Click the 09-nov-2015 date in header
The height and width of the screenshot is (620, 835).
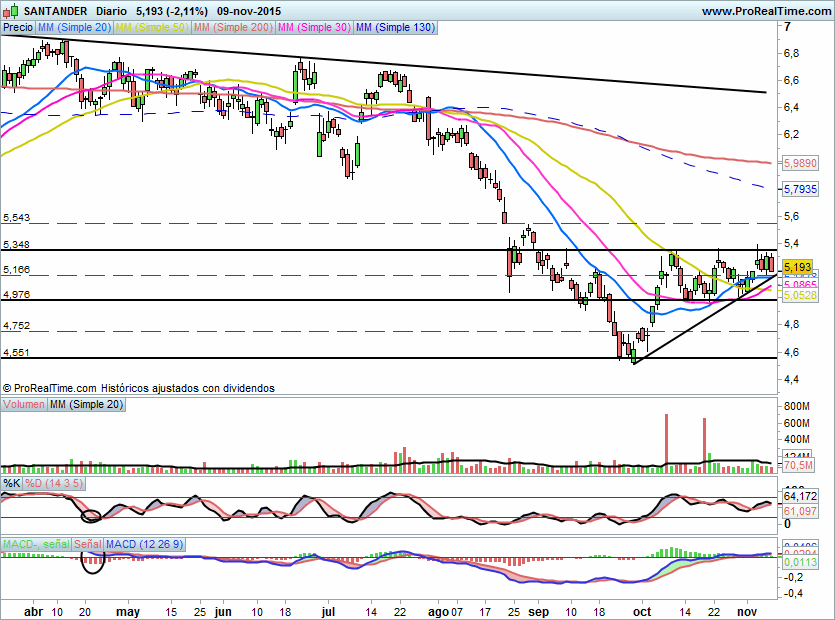249,11
